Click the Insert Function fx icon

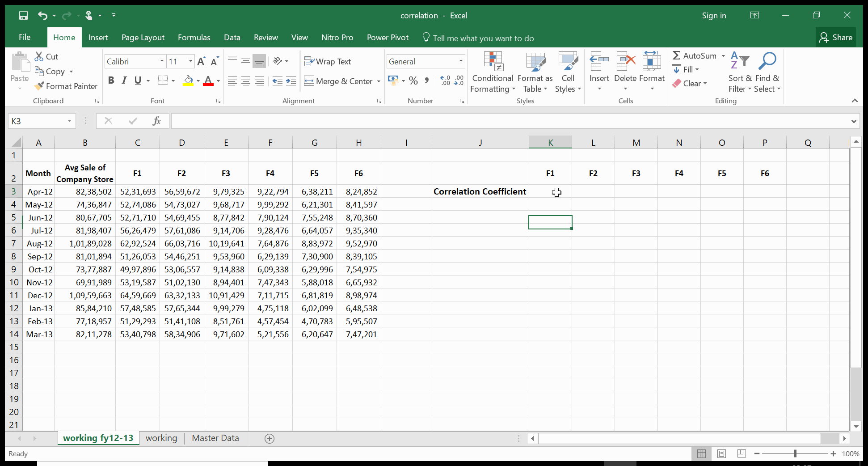click(156, 121)
